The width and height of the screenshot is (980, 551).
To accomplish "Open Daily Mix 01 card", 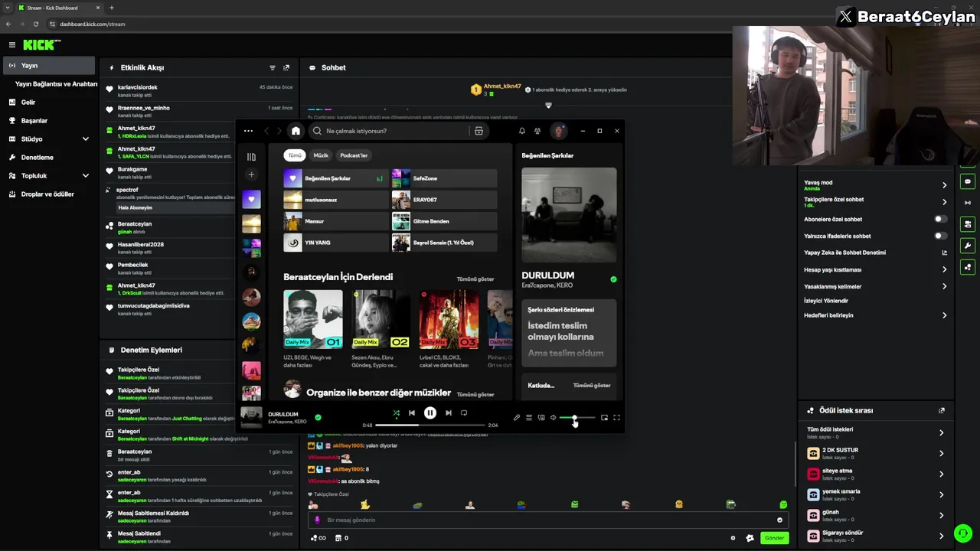I will pyautogui.click(x=313, y=329).
